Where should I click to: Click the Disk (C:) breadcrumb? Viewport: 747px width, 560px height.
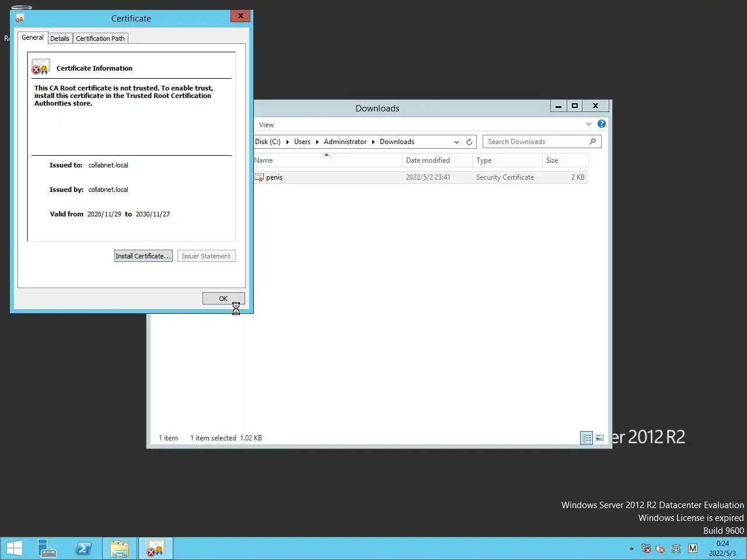267,142
